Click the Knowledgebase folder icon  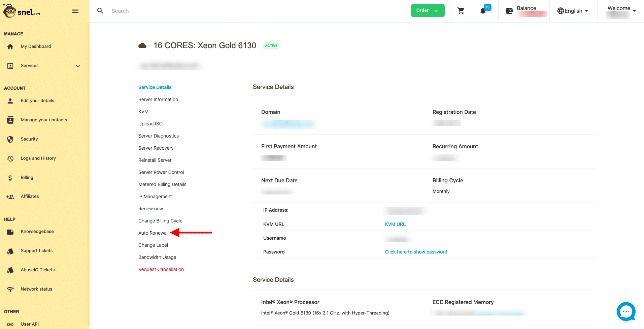pyautogui.click(x=10, y=232)
